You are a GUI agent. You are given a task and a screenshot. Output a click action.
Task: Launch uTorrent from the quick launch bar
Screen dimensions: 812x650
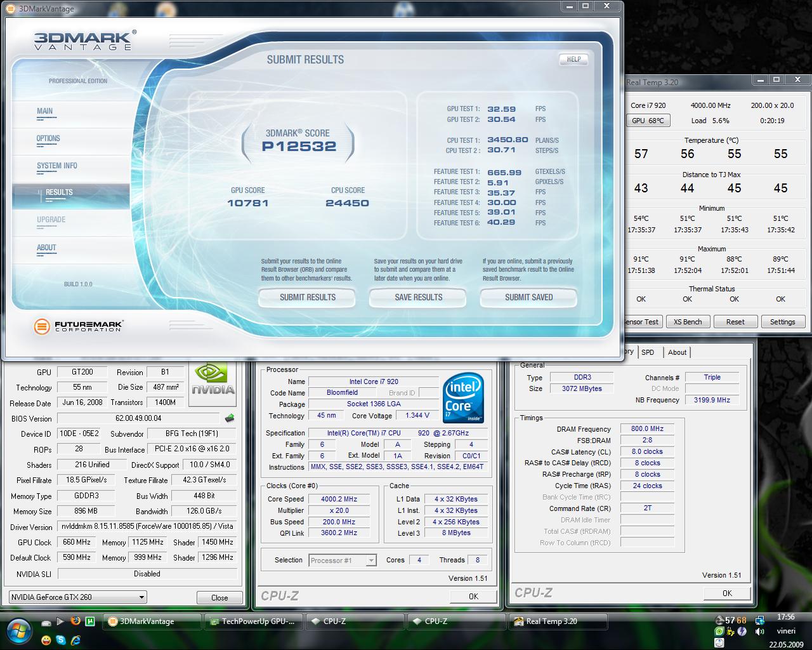[90, 621]
